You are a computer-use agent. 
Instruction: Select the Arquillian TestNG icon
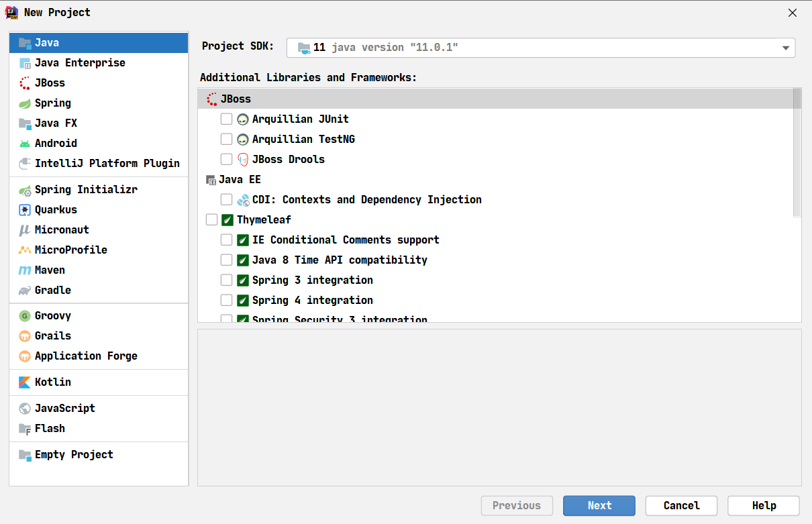(243, 140)
